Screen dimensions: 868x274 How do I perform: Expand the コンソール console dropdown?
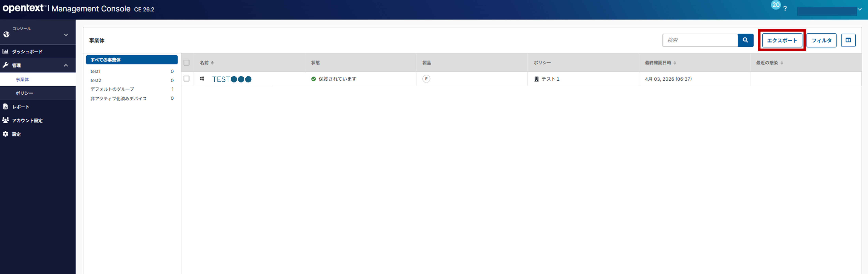coord(66,35)
